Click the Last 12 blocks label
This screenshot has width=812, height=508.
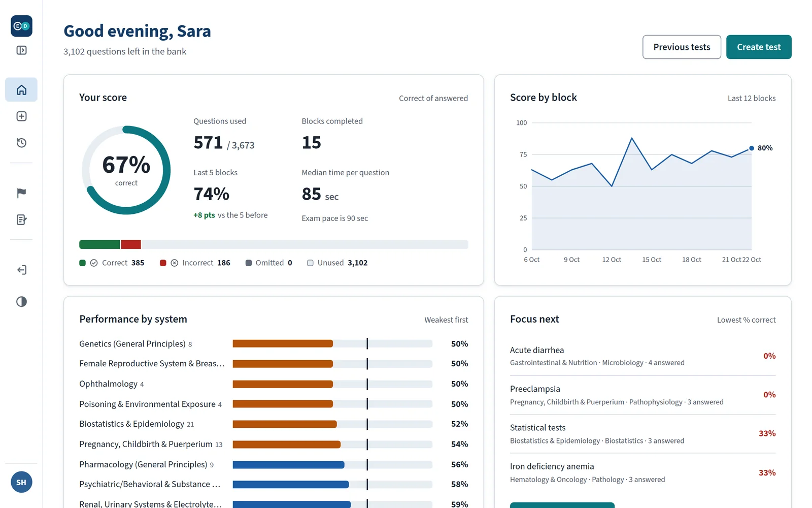tap(752, 99)
